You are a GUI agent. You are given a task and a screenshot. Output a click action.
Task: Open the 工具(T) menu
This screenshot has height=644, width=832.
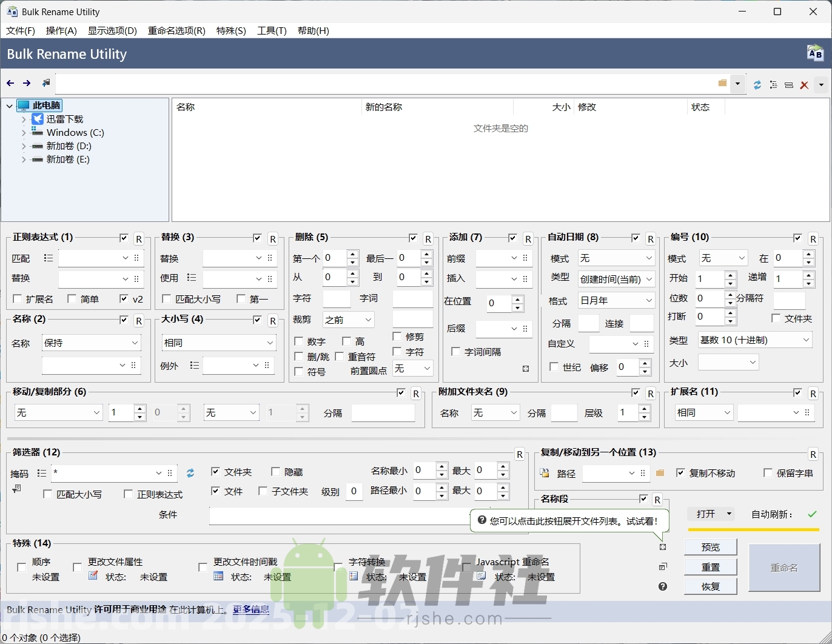pos(272,31)
